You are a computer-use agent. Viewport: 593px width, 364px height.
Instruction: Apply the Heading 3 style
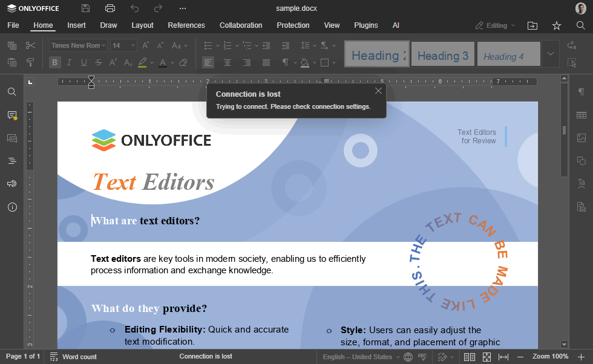pos(443,54)
